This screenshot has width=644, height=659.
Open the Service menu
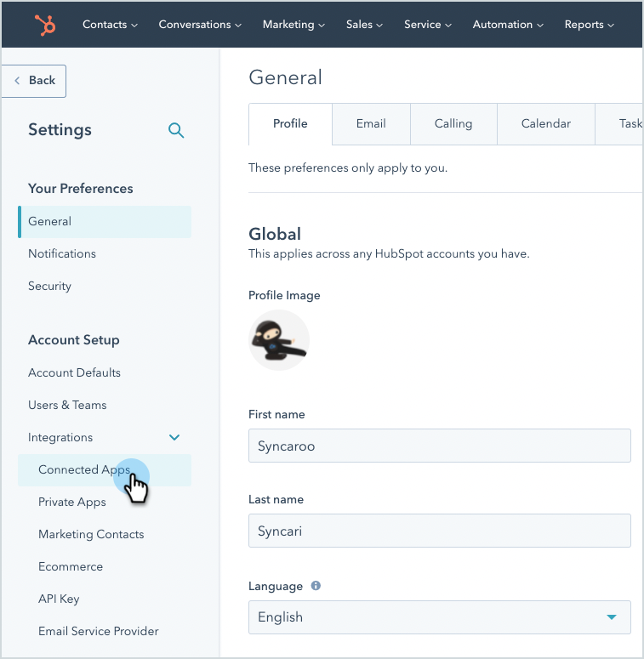coord(428,25)
